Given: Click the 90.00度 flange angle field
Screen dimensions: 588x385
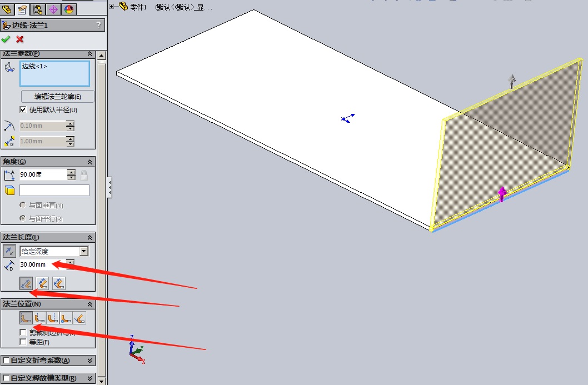Looking at the screenshot, I should coord(43,174).
